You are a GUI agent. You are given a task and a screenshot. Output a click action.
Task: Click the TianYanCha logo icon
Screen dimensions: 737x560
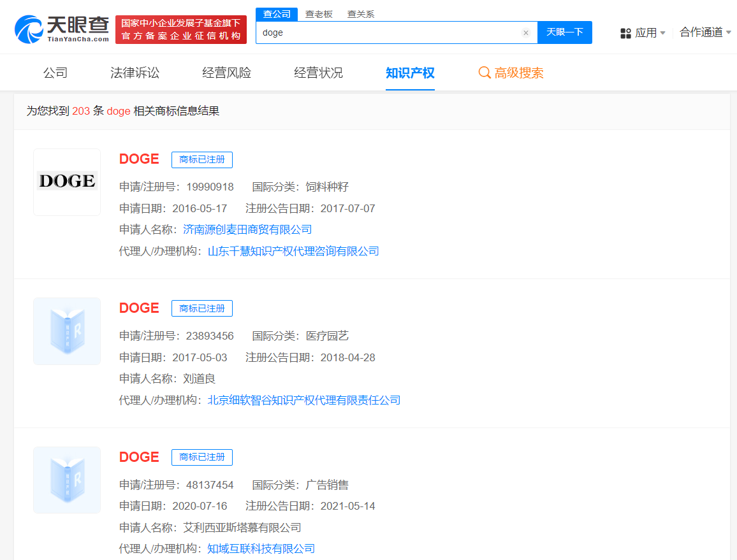[x=27, y=27]
